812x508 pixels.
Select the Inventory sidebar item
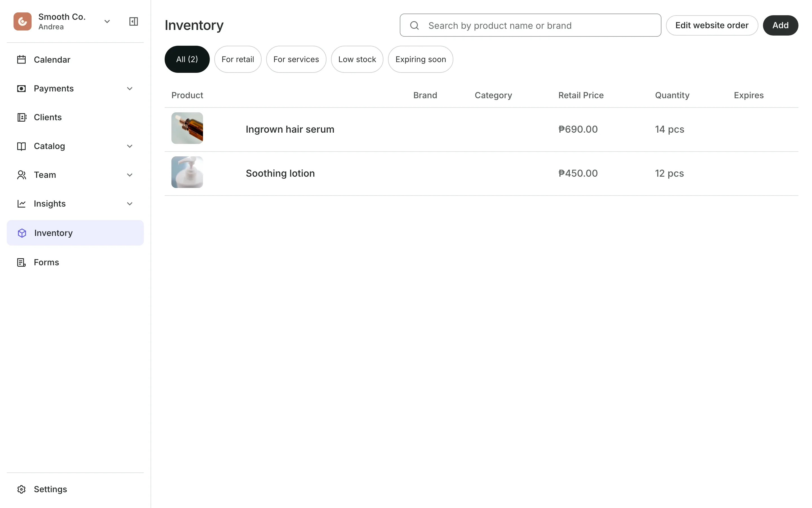coord(75,233)
